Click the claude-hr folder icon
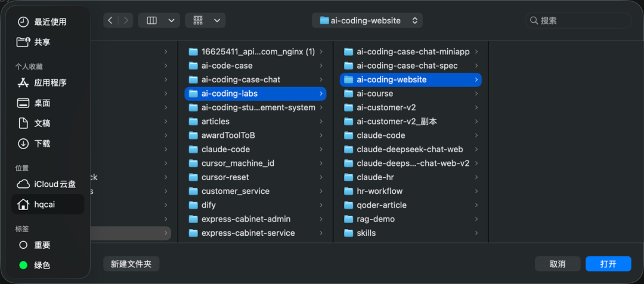644x284 pixels. click(349, 177)
